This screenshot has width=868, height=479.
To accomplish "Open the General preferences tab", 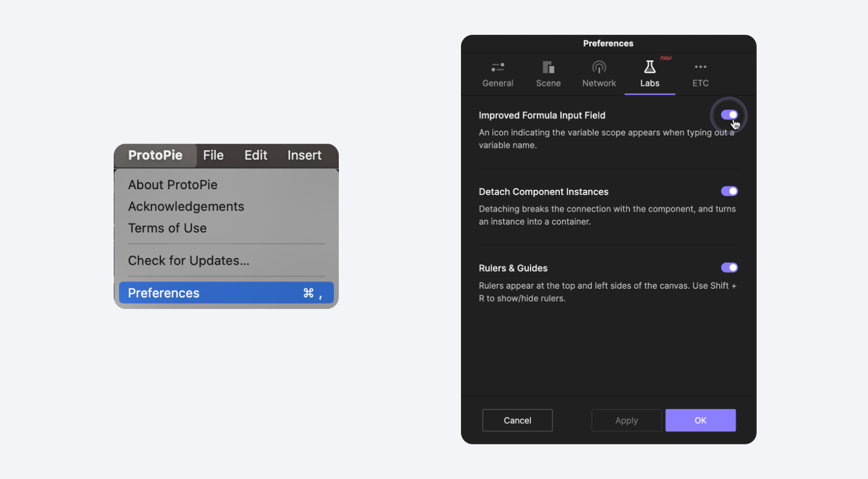I will click(x=497, y=74).
